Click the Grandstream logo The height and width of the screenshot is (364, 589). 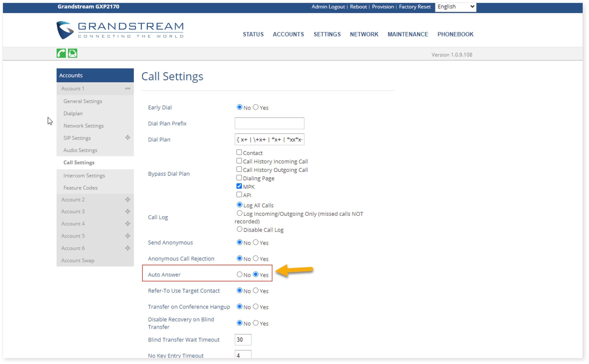coord(120,30)
